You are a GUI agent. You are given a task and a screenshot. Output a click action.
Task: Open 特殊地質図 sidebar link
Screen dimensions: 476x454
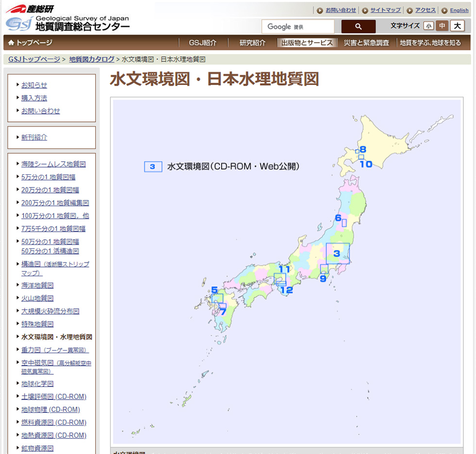tap(37, 324)
